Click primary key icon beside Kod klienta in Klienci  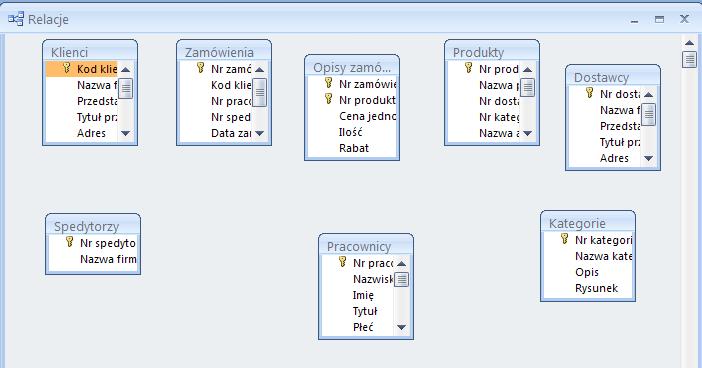tap(67, 68)
